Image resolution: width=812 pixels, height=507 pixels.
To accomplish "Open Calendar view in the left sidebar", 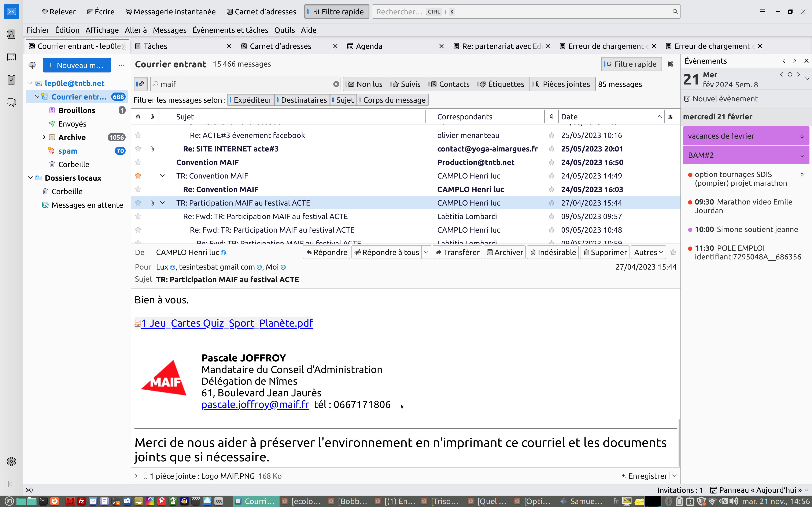I will (x=11, y=57).
